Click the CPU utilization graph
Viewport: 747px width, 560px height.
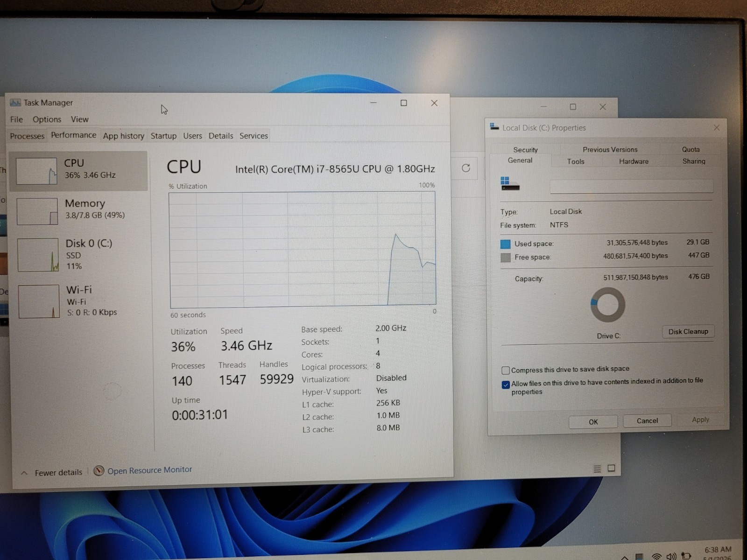point(303,249)
